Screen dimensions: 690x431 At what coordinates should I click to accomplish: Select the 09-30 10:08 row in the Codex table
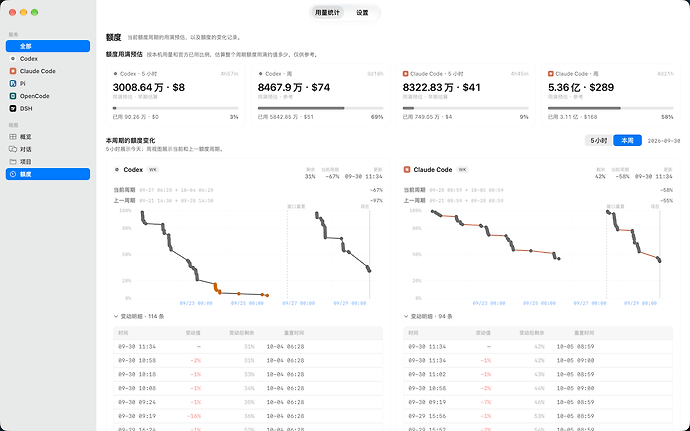point(248,388)
